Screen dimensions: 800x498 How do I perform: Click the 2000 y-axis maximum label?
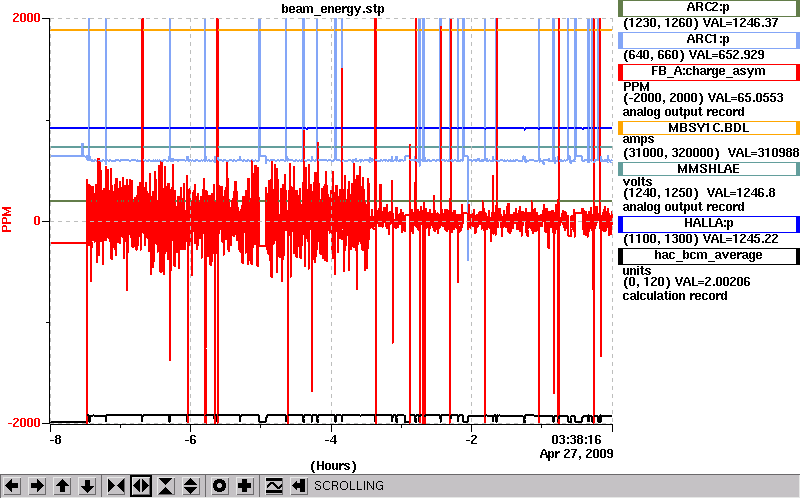coord(26,18)
